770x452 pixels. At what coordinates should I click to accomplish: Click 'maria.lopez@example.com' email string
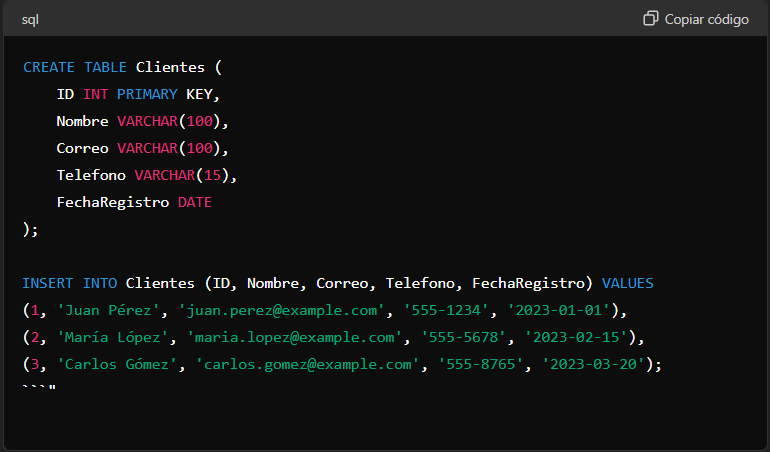pyautogui.click(x=294, y=337)
